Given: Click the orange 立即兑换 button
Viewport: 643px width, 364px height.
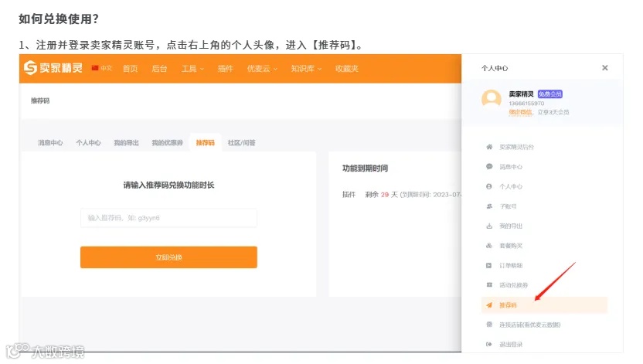Looking at the screenshot, I should [x=168, y=257].
